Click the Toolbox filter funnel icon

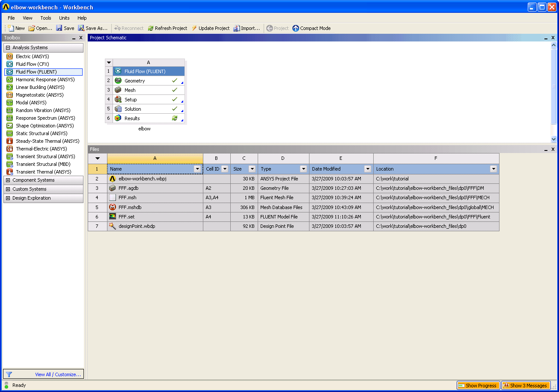9,374
